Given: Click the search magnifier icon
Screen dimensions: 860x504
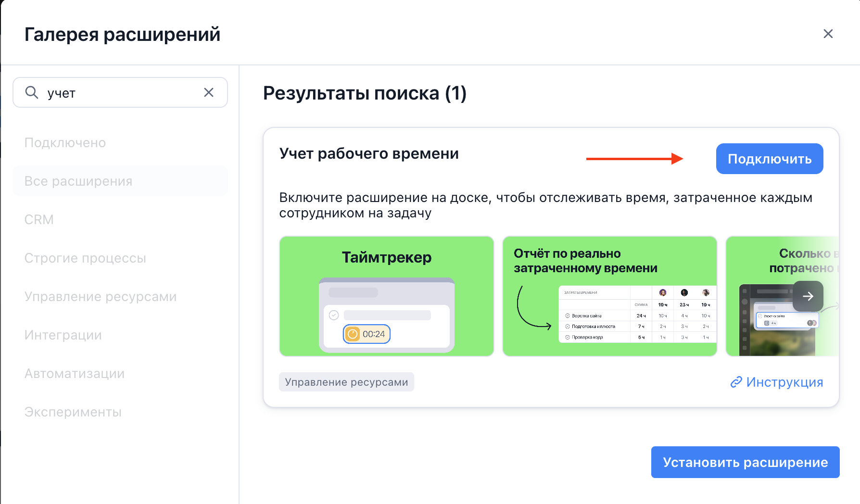Looking at the screenshot, I should (32, 92).
